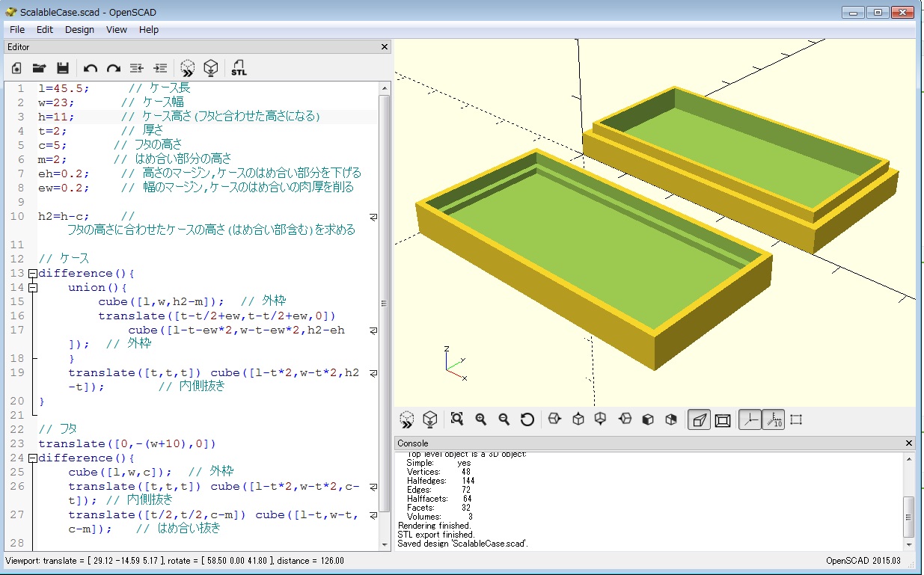The image size is (924, 575).
Task: Click the Export as STL icon
Action: tap(239, 68)
